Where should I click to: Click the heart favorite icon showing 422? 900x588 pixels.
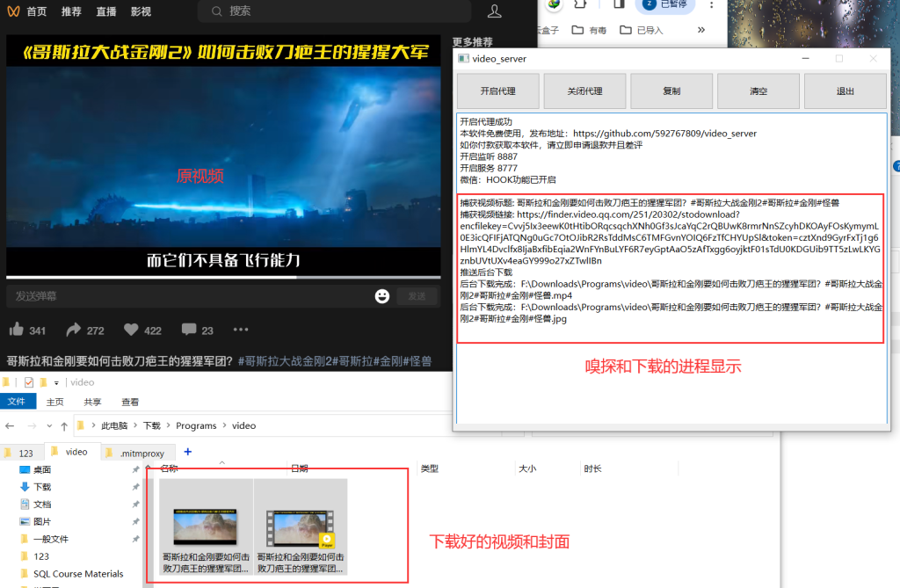click(129, 330)
